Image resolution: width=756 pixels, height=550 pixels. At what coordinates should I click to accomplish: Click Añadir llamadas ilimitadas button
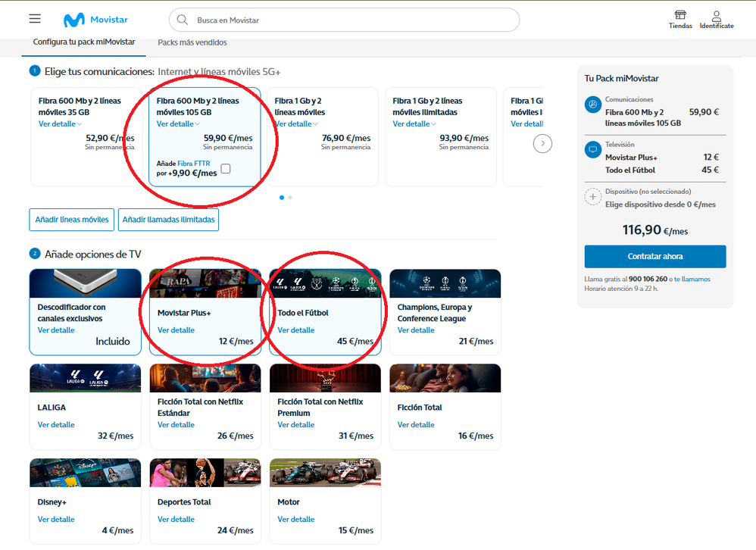click(x=170, y=220)
